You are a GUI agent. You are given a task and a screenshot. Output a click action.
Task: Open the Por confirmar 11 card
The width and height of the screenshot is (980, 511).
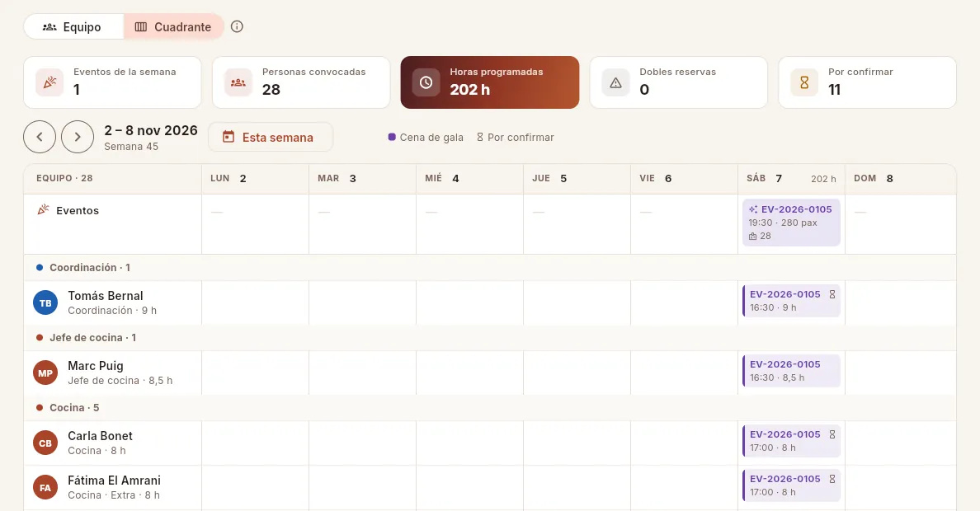(868, 82)
